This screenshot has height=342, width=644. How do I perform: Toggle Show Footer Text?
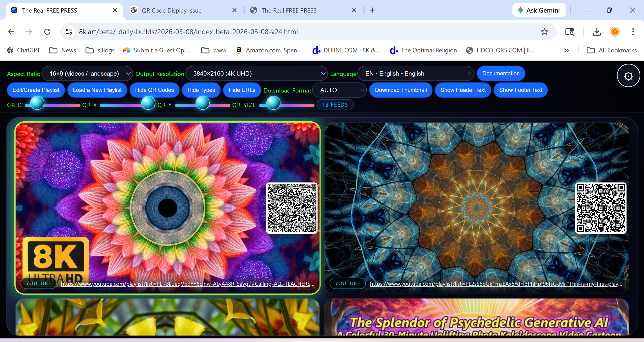pyautogui.click(x=521, y=90)
